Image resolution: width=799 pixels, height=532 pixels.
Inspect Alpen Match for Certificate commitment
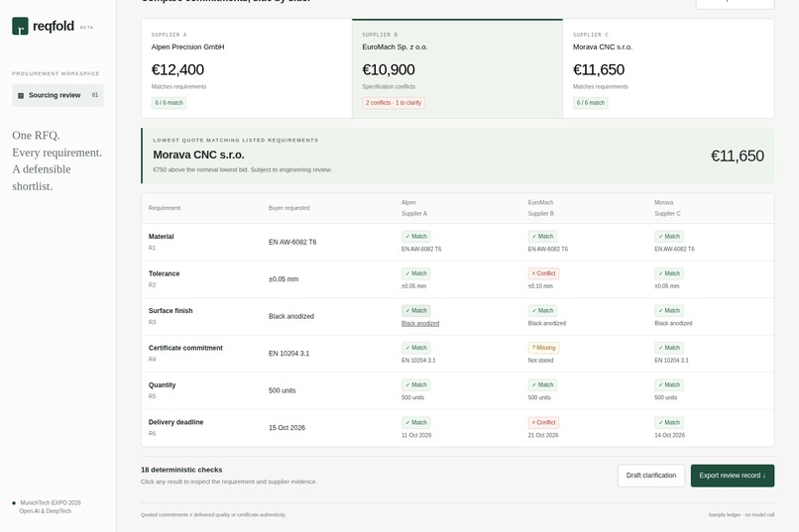pos(415,348)
